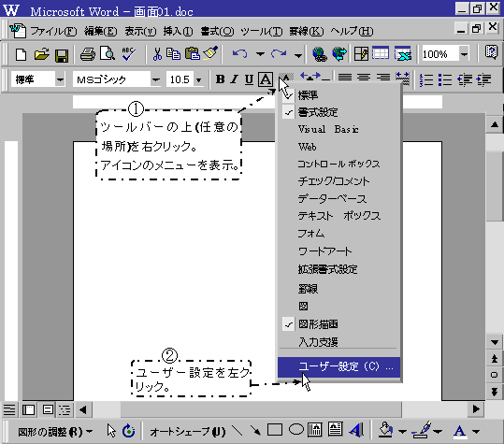Viewport: 504px width, 444px height.
Task: Enable Web toolbar in context menu
Action: [338, 147]
